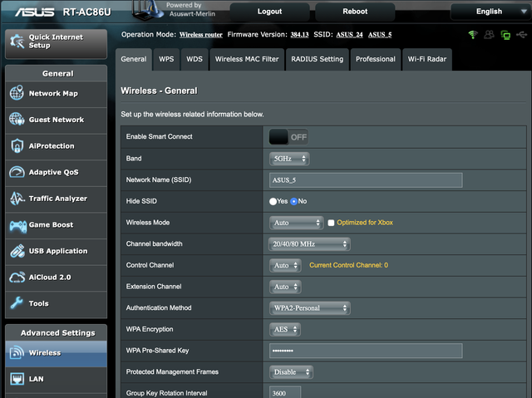
Task: Open the Extension Channel dropdown
Action: 285,287
